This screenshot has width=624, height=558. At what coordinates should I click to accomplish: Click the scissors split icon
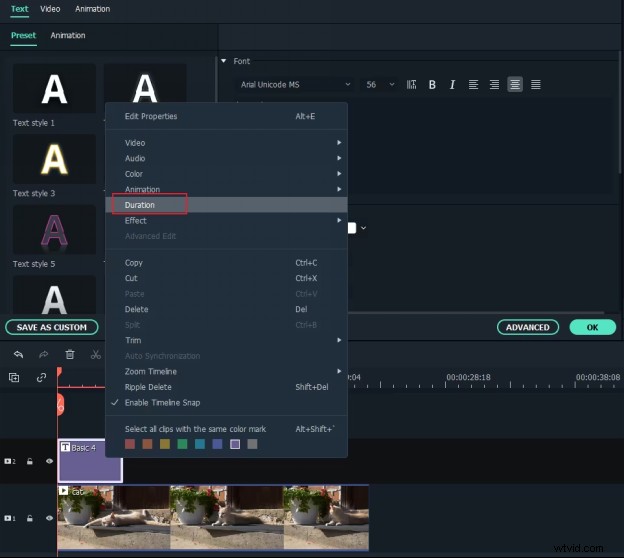[x=96, y=354]
